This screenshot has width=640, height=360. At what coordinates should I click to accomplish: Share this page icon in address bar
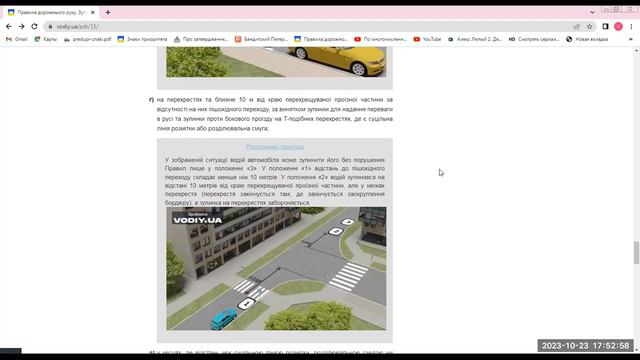click(x=577, y=27)
